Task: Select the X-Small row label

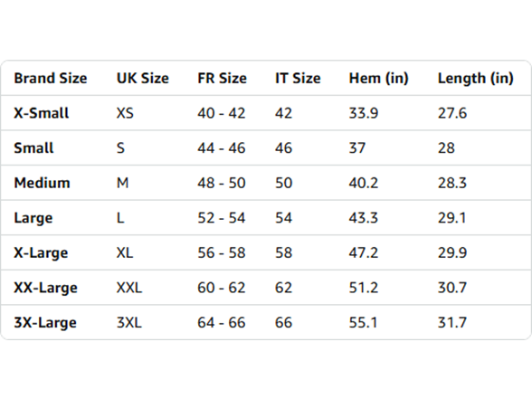Action: 41,113
